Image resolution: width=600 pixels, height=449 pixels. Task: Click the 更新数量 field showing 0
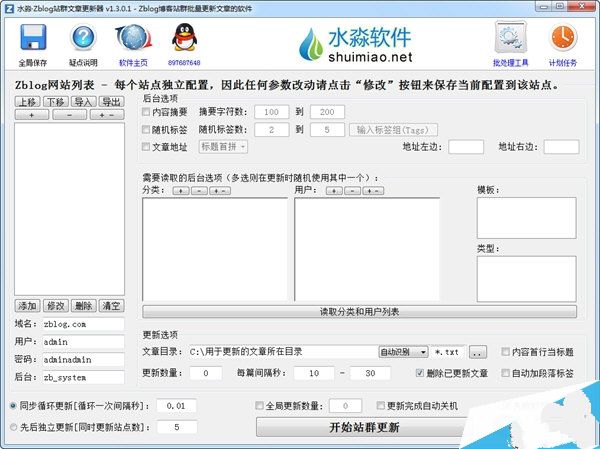pos(205,373)
